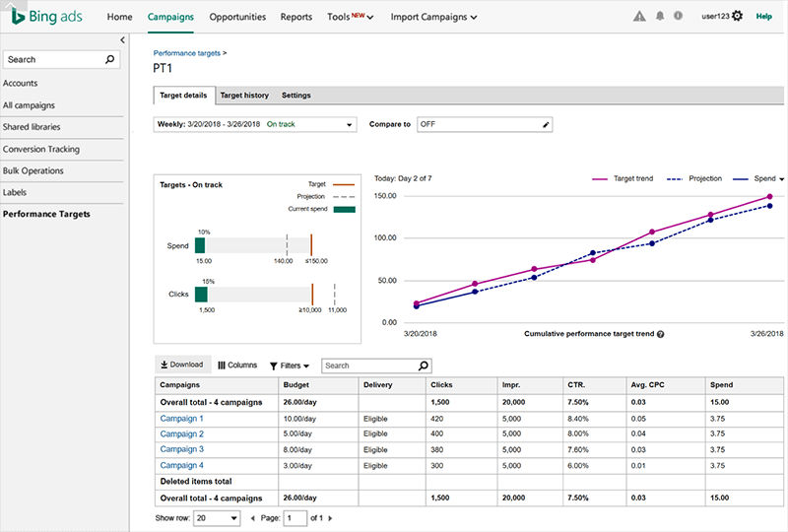
Task: Open the Settings tab
Action: point(296,95)
